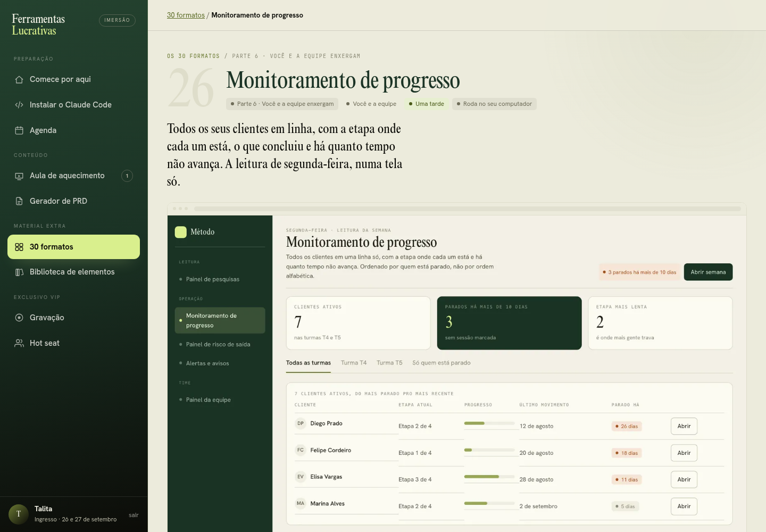This screenshot has height=532, width=766.
Task: Click Elisa Vargas's progress bar
Action: coord(489,477)
